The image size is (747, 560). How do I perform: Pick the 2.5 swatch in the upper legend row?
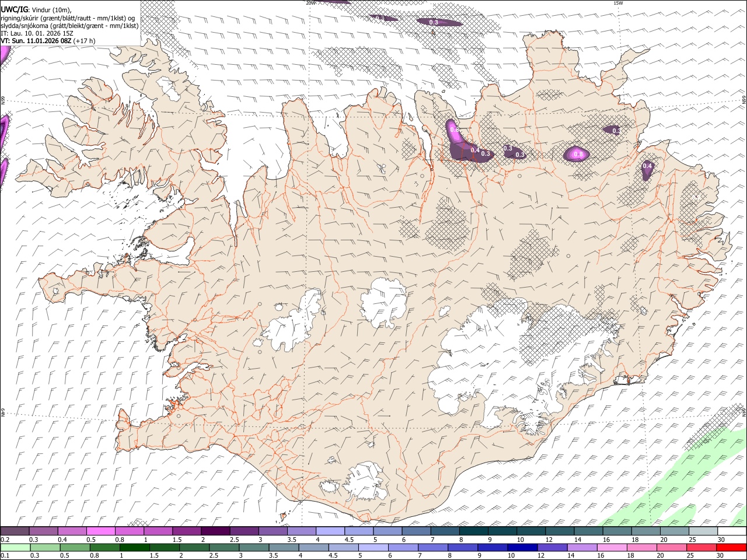pos(244,531)
